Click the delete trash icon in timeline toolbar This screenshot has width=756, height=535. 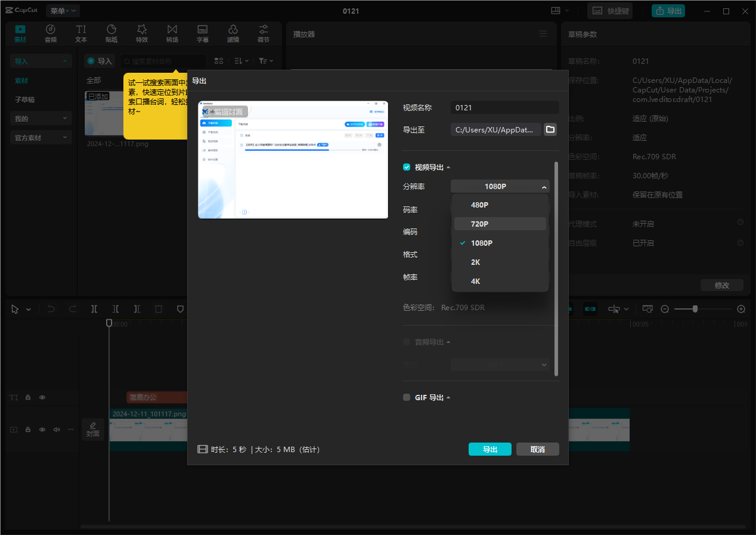pos(159,309)
